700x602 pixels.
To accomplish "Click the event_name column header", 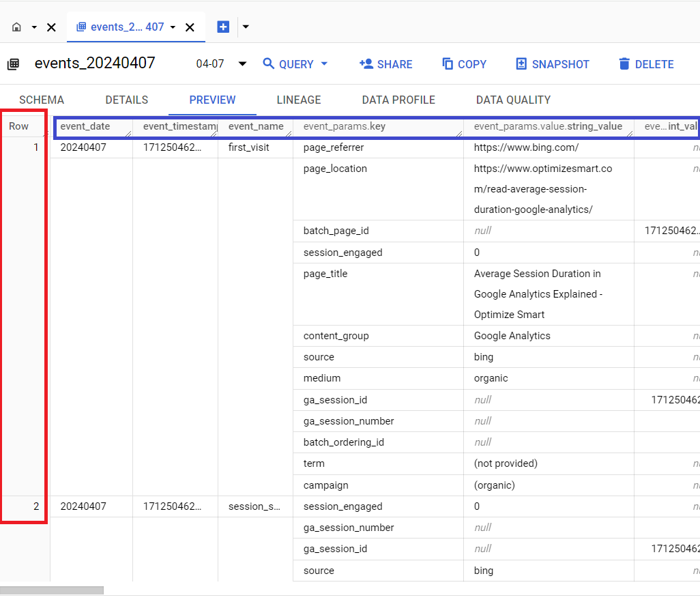I will tap(256, 126).
